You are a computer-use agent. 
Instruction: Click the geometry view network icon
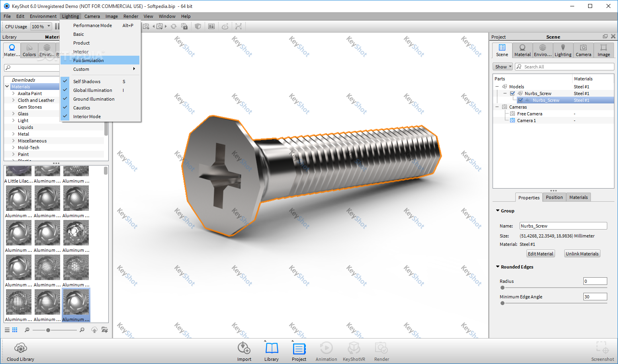239,26
